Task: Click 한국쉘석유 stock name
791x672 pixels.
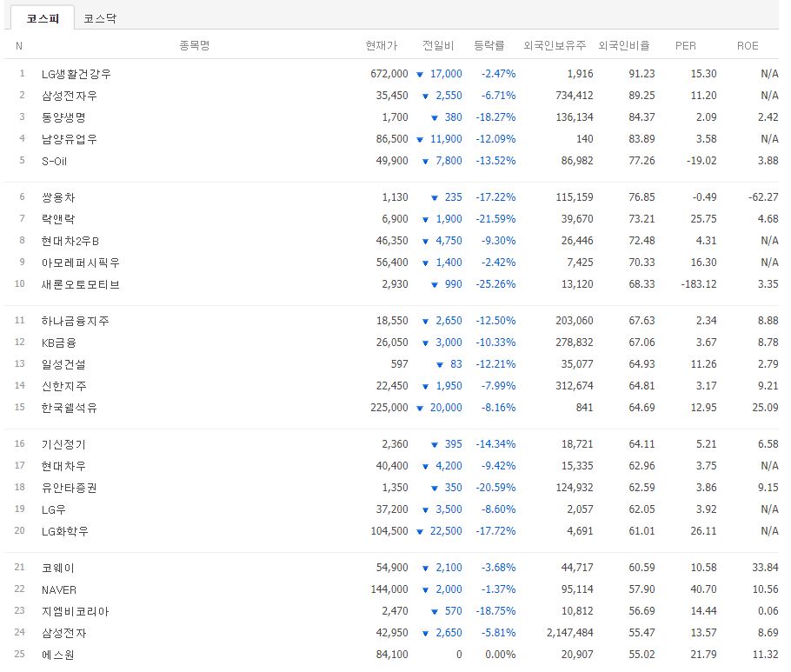Action: point(70,408)
